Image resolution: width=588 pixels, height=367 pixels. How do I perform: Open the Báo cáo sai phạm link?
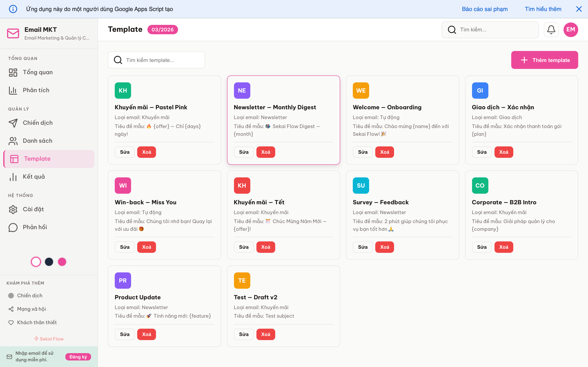pyautogui.click(x=485, y=9)
